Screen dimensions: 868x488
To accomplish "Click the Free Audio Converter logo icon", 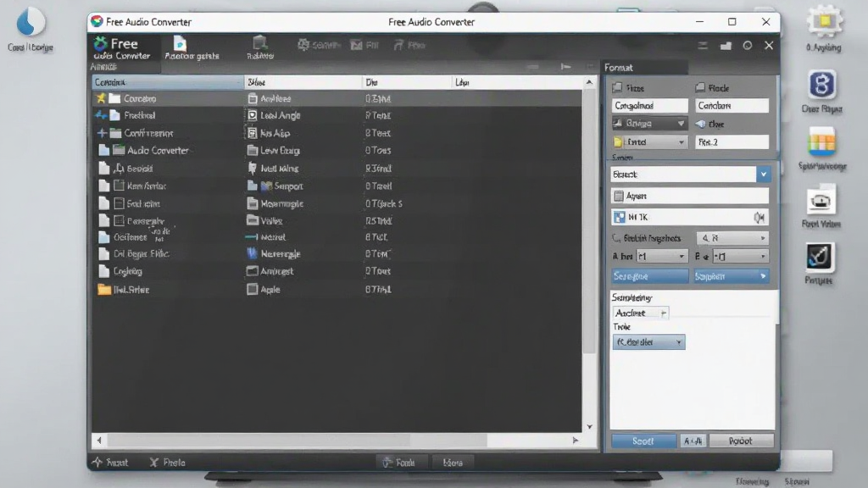I will coord(97,21).
